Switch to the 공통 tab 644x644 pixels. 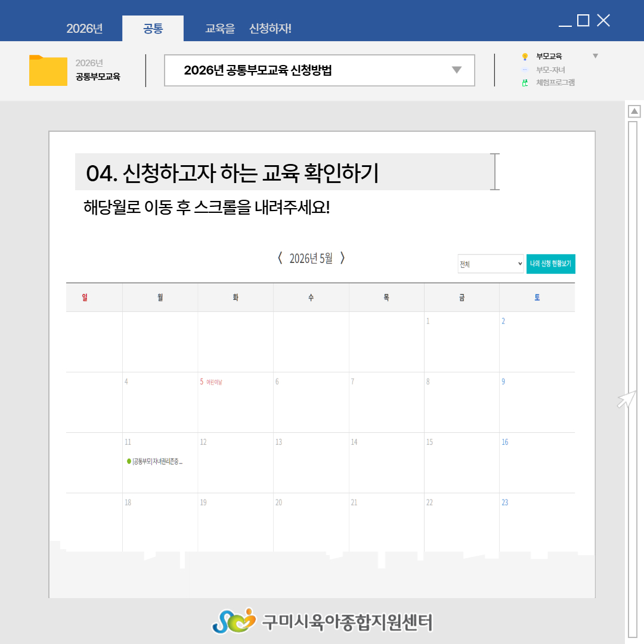coord(153,29)
